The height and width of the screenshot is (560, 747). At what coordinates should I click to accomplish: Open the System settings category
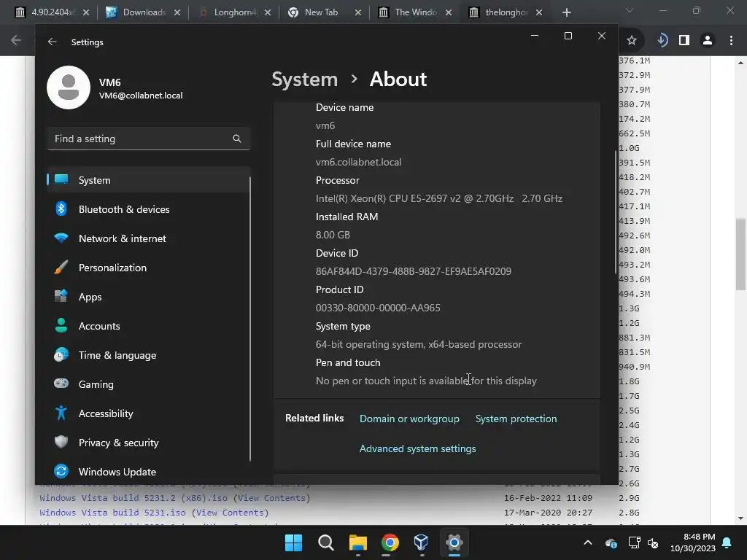[148, 180]
